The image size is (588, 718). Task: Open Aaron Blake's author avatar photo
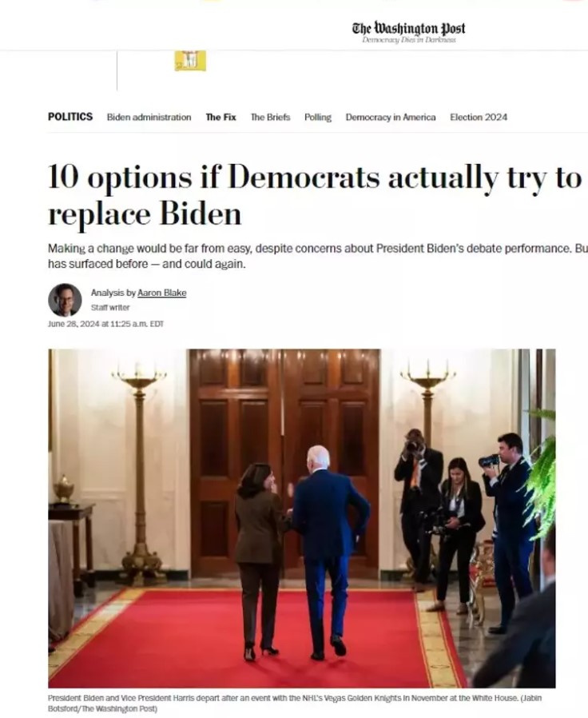(x=65, y=300)
